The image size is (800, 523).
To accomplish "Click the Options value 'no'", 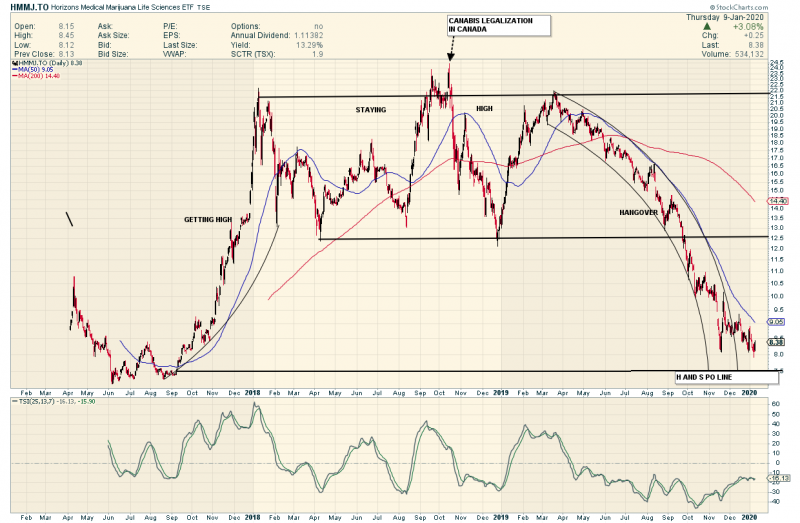I will tap(319, 26).
